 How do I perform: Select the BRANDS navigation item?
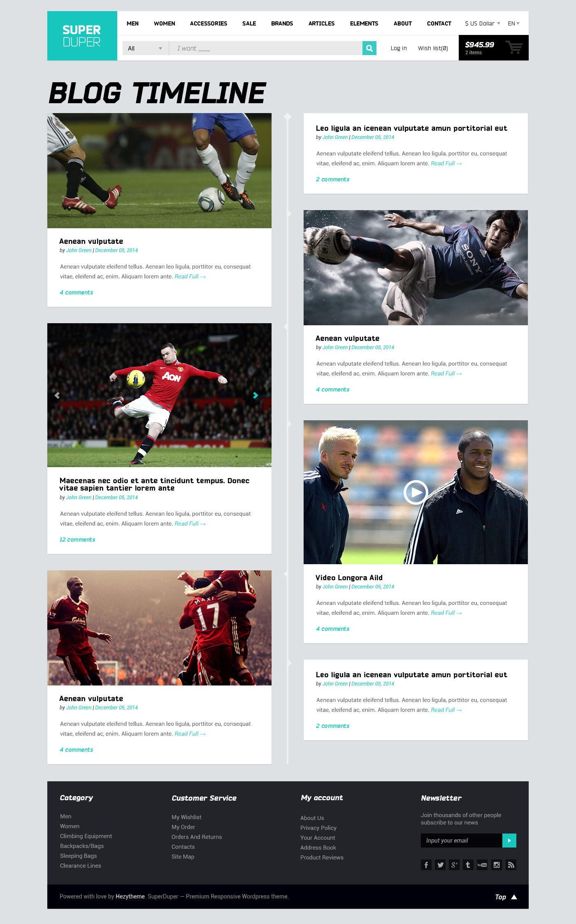(282, 23)
